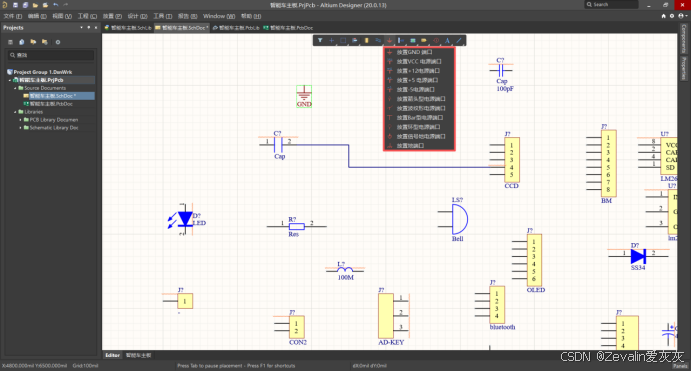Click the GND symbol on schematic
692x371 pixels.
304,96
